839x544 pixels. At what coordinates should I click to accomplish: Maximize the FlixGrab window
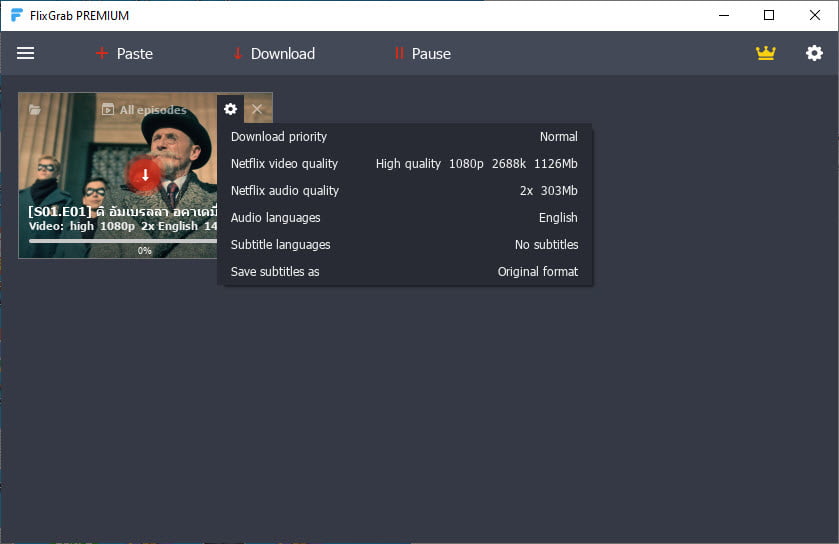pos(768,16)
